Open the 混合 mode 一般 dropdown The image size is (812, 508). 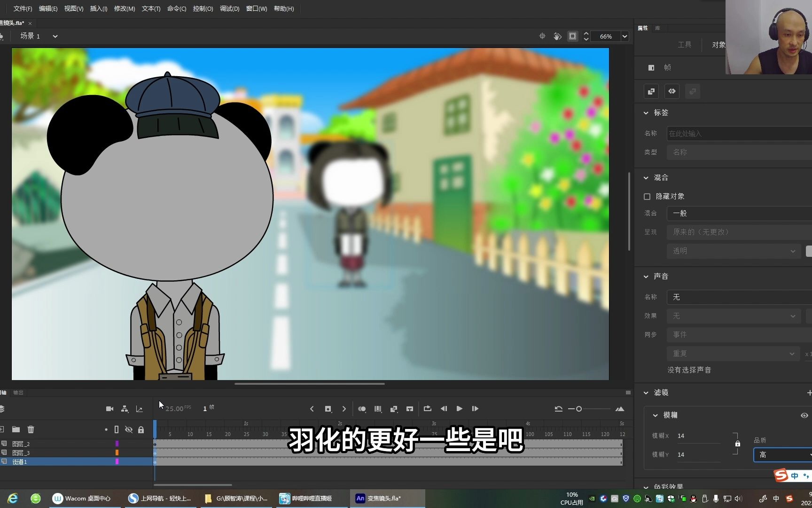point(739,213)
